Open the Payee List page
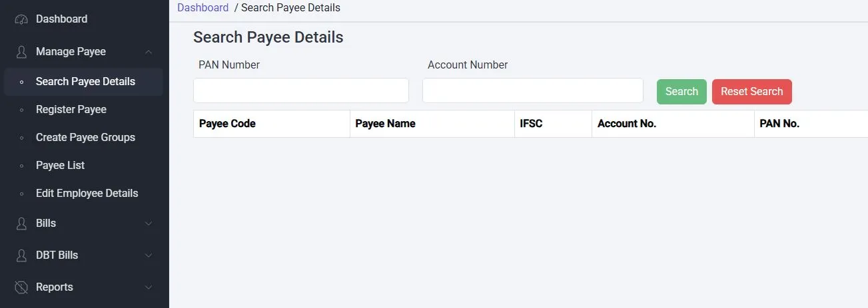 60,166
